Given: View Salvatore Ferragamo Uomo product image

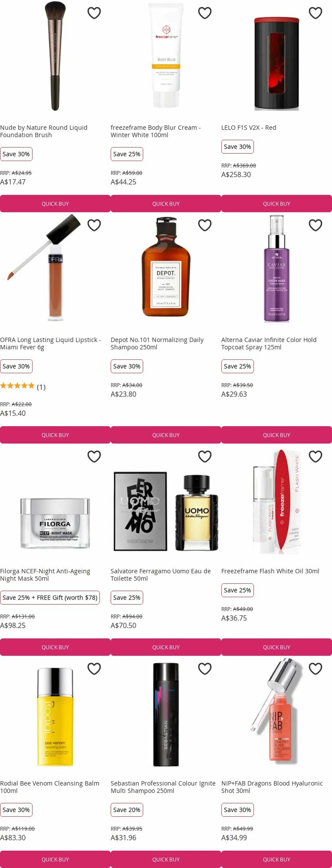Looking at the screenshot, I should (x=166, y=511).
